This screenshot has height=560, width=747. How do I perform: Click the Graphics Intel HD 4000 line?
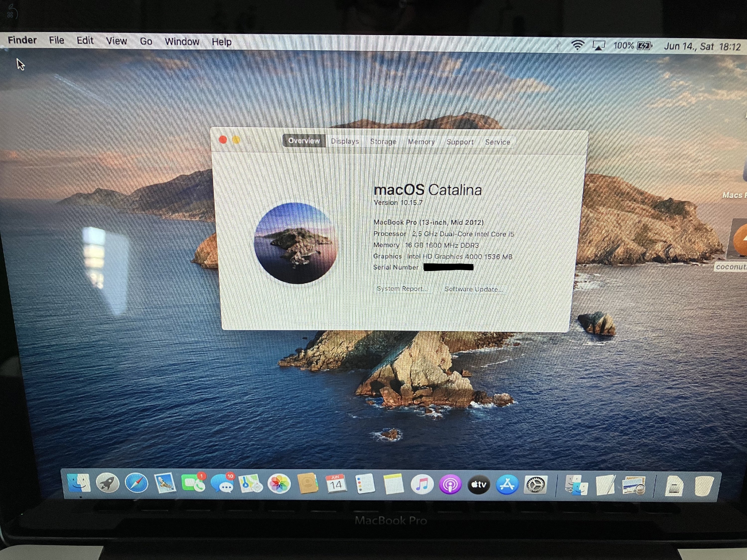(x=443, y=256)
